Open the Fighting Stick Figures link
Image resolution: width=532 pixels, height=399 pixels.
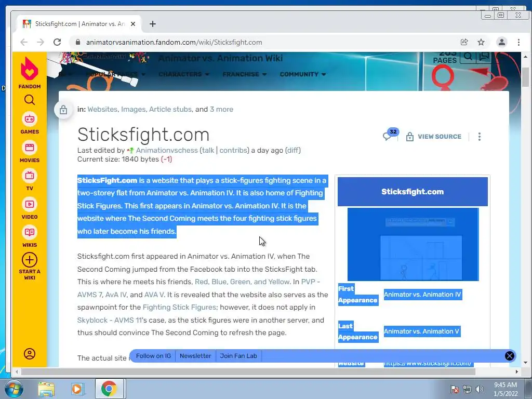tap(179, 307)
